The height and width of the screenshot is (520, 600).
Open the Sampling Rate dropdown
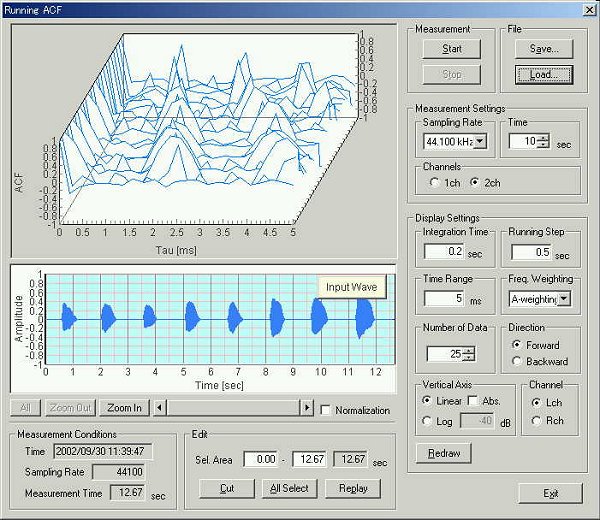click(480, 142)
